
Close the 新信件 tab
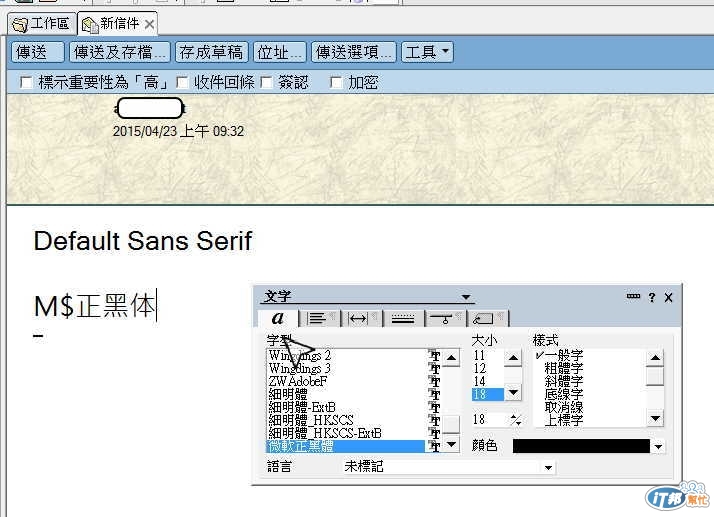149,24
